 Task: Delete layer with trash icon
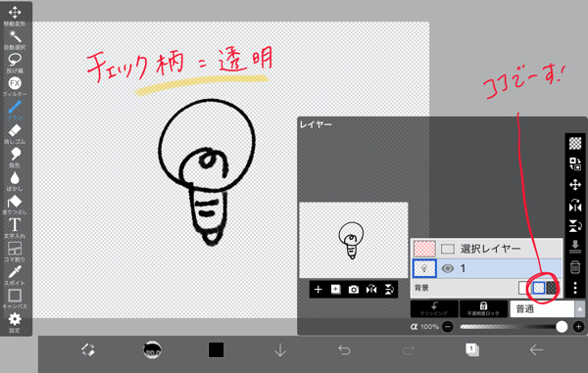pos(575,267)
